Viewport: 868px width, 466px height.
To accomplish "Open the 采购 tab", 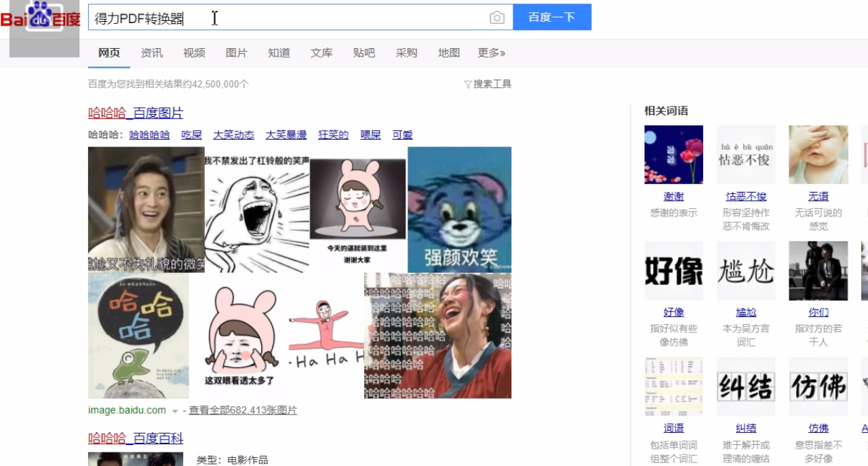I will pyautogui.click(x=406, y=53).
